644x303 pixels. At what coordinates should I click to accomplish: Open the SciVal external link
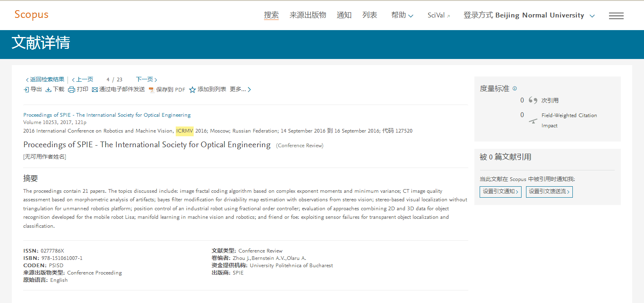click(439, 15)
